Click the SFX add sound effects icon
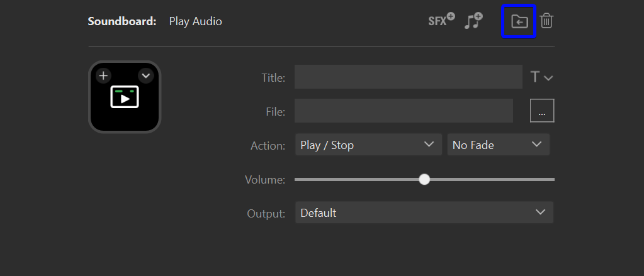644x276 pixels. pyautogui.click(x=441, y=21)
